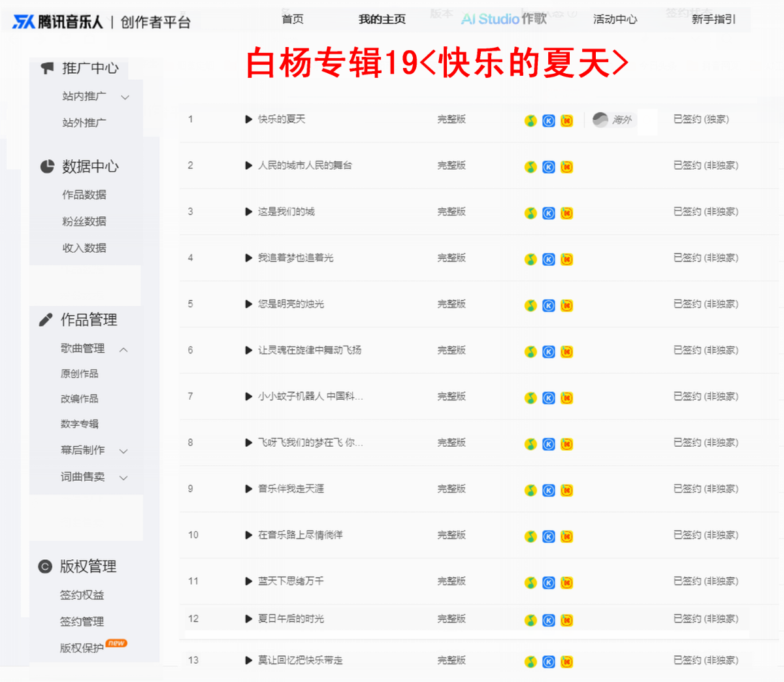Expand the 词曲售卖 submenu

[123, 478]
